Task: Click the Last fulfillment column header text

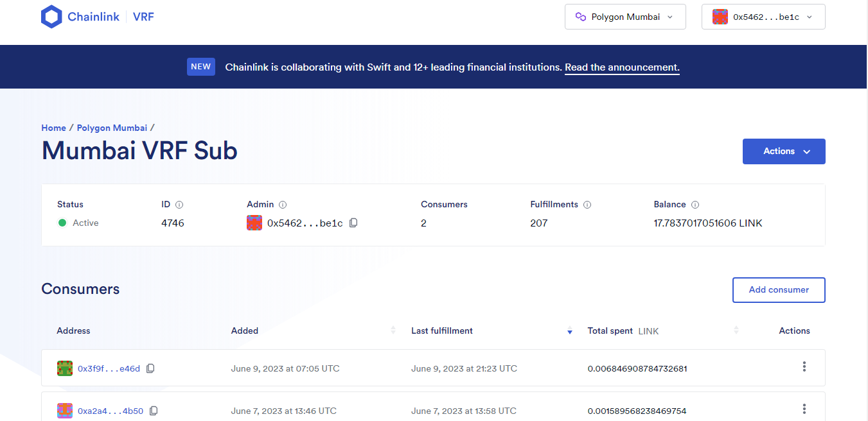Action: [442, 331]
